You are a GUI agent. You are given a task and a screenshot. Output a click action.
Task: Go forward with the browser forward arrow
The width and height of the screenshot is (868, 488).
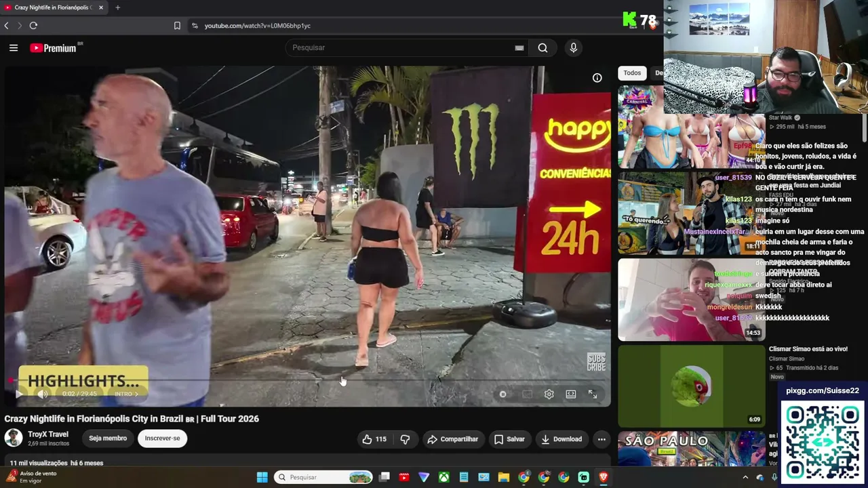[x=20, y=26]
